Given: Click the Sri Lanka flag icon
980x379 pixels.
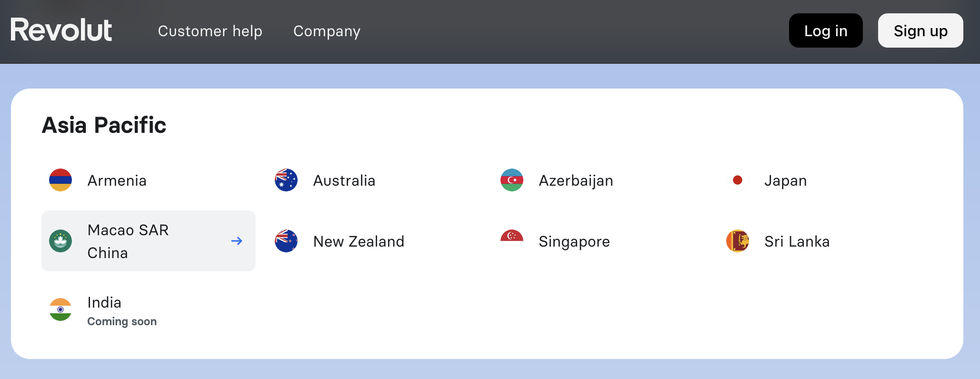Looking at the screenshot, I should [738, 241].
